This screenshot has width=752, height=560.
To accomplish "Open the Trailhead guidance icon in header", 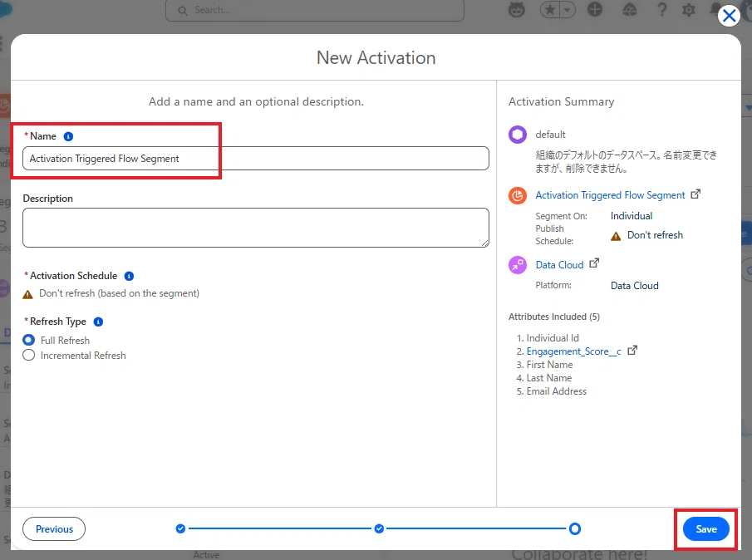I will [629, 10].
